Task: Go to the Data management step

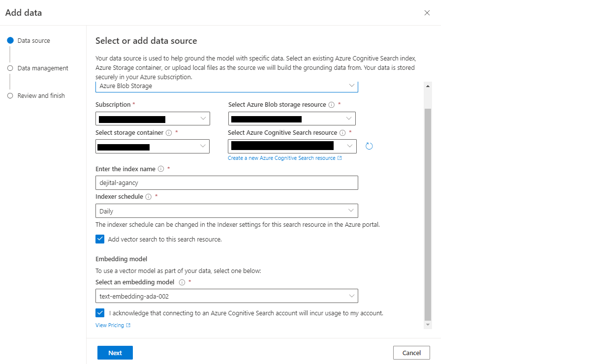Action: click(x=38, y=68)
